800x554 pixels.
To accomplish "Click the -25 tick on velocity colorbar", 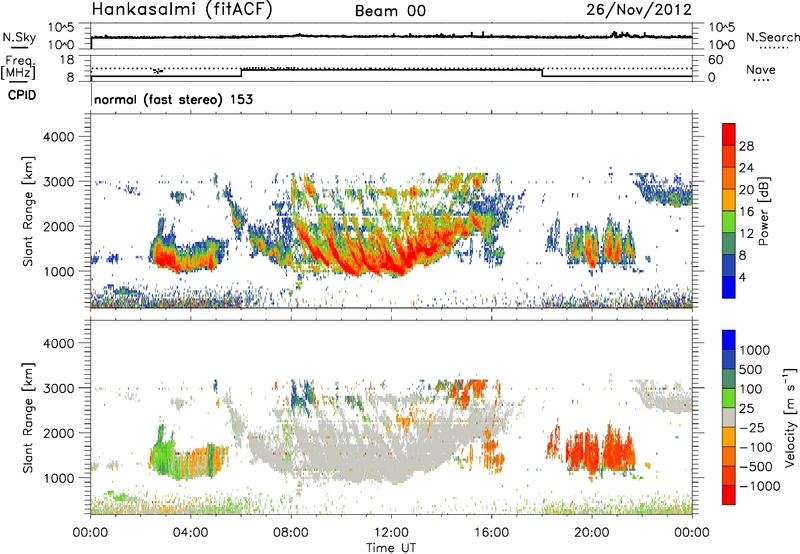I will pos(753,427).
